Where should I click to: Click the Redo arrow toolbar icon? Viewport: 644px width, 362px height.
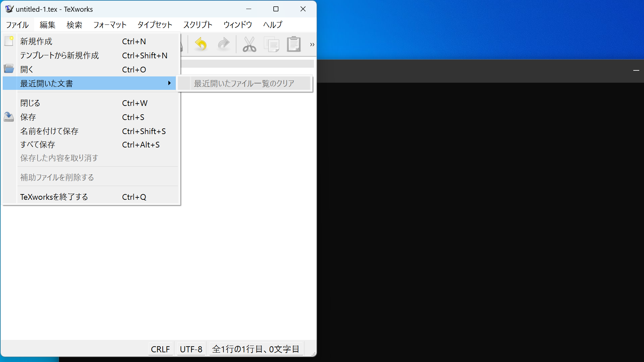[x=223, y=44]
